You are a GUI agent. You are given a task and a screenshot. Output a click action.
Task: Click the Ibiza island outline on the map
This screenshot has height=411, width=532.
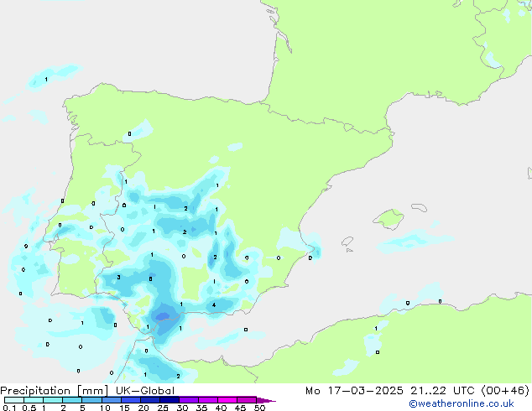coord(347,242)
